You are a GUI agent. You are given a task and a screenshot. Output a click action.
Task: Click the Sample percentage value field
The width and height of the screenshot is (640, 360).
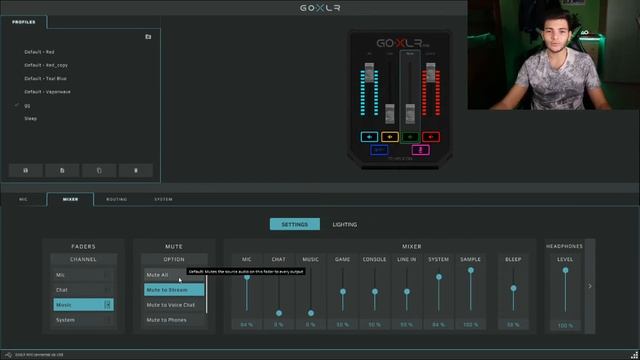tap(471, 325)
